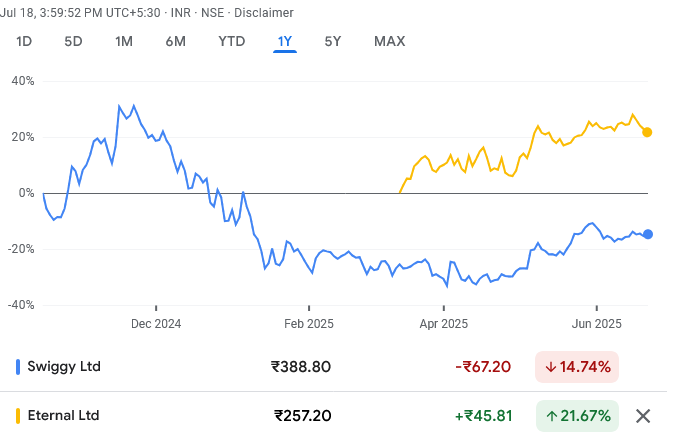This screenshot has height=438, width=675.
Task: Open the Swiggy Ltd stock row
Action: click(65, 367)
